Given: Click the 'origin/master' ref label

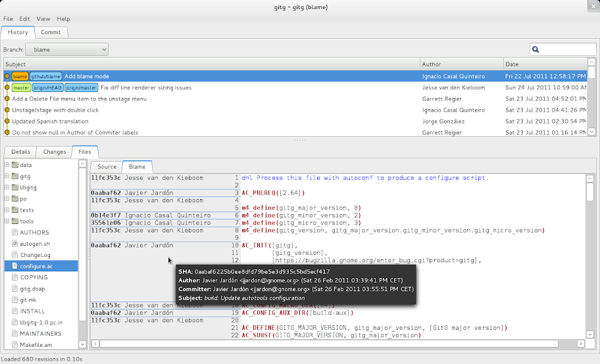Looking at the screenshot, I should pyautogui.click(x=81, y=87).
